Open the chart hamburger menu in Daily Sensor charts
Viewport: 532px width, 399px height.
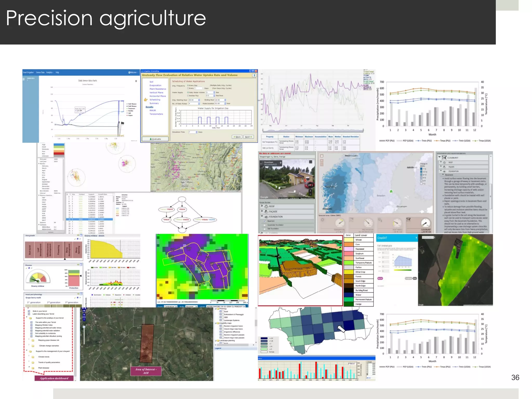click(x=136, y=81)
